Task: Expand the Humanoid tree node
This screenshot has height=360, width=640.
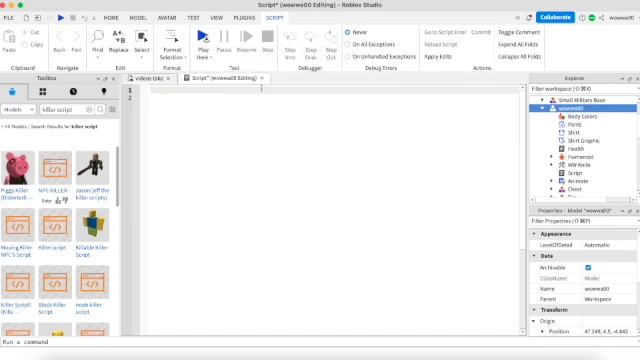Action: tap(551, 157)
